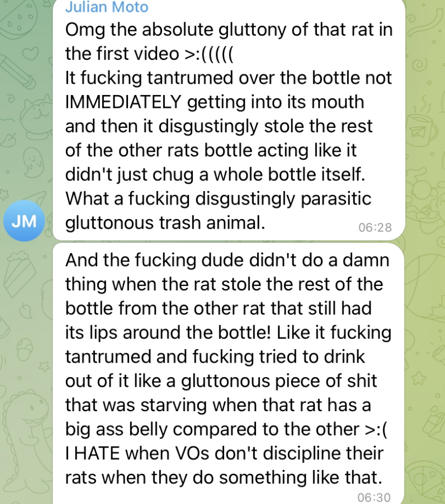Select the second message starting 'And the fucking dude'
445x504 pixels.
coord(229,373)
